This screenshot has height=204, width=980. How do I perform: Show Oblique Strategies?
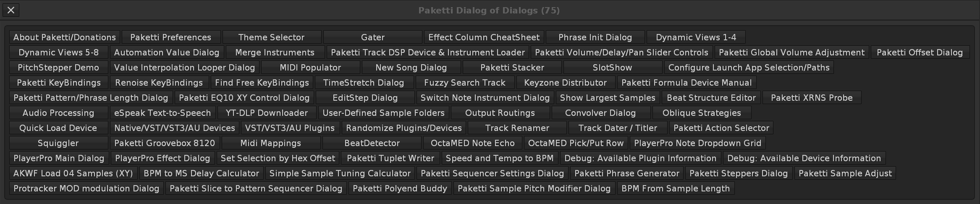tap(701, 113)
